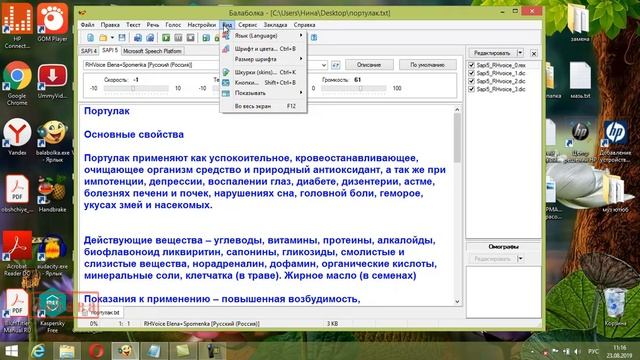
Task: Open the Корзина recycle bin icon
Action: point(615,307)
